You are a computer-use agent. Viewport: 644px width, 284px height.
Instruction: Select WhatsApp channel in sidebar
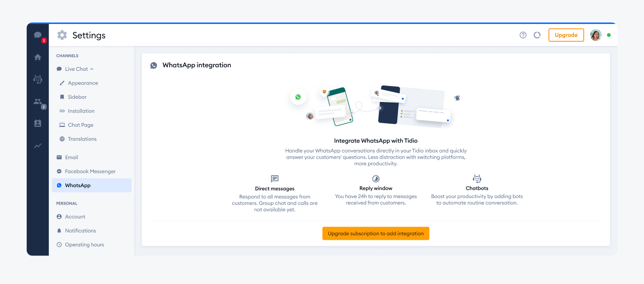pos(92,185)
